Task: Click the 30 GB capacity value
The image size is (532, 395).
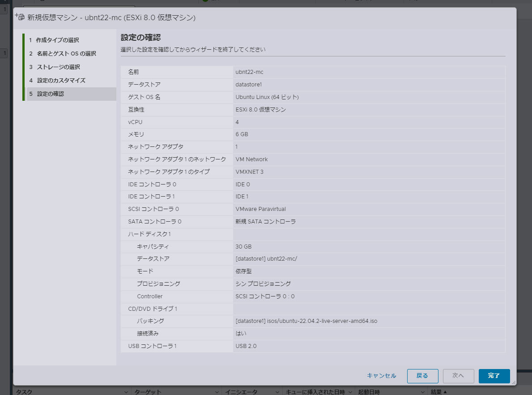Action: [243, 247]
